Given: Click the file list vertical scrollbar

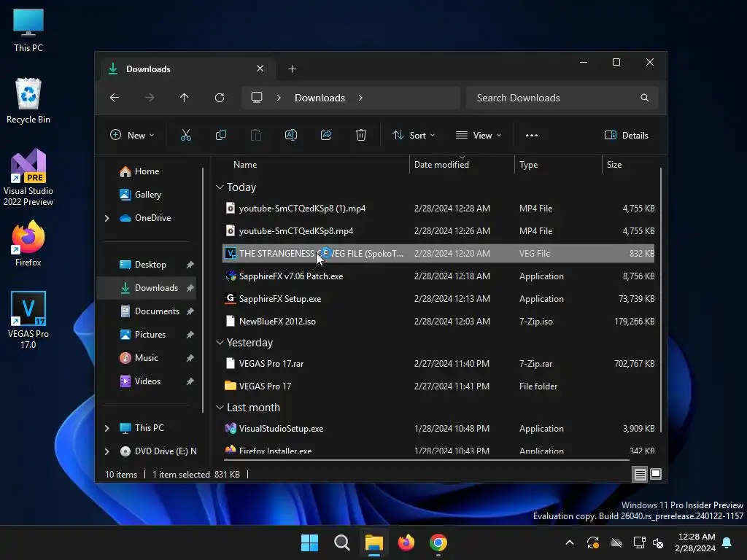Looking at the screenshot, I should click(x=661, y=300).
